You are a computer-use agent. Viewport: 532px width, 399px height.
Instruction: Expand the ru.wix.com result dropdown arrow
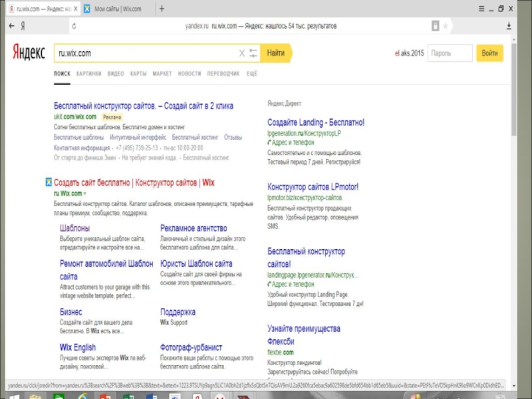[85, 194]
